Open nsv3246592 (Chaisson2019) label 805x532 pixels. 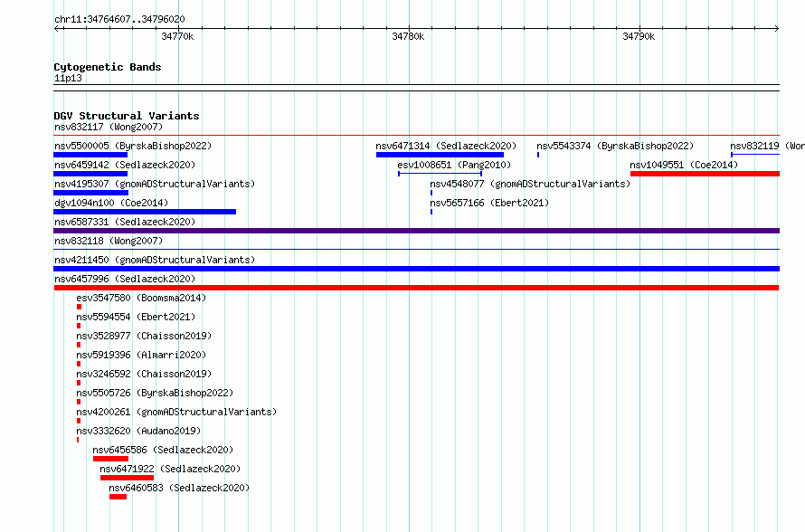pyautogui.click(x=144, y=374)
